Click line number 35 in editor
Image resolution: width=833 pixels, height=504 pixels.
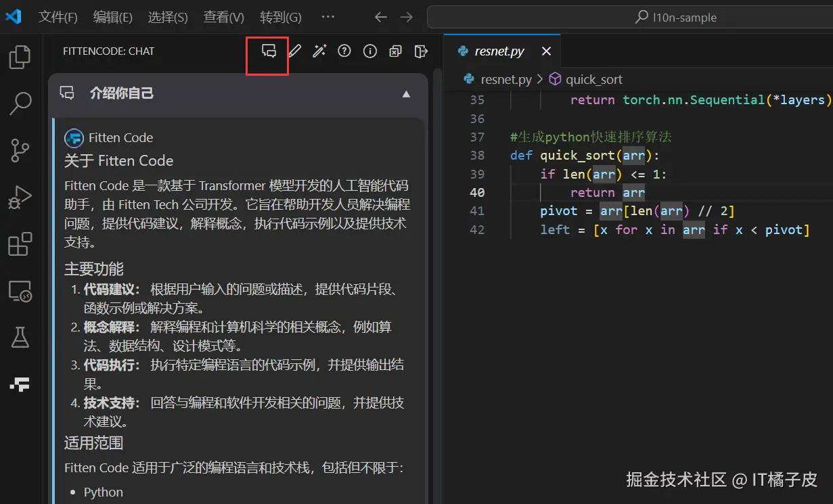[x=477, y=100]
